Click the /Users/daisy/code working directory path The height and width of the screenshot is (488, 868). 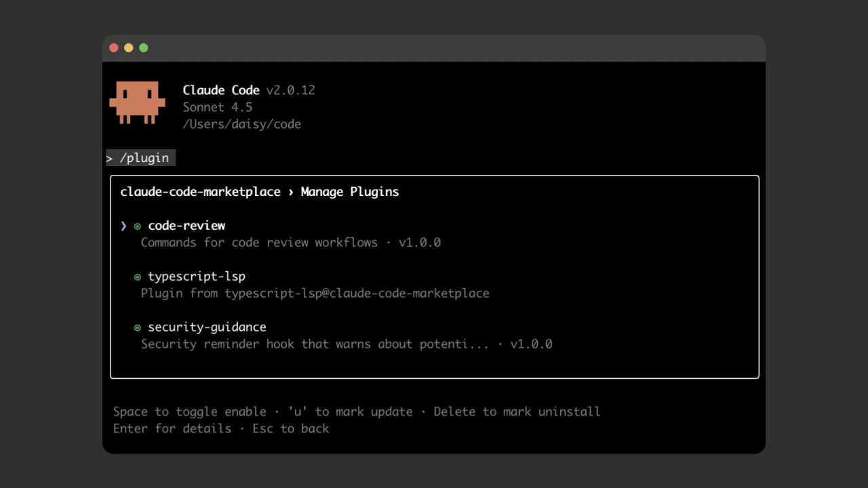click(x=241, y=124)
